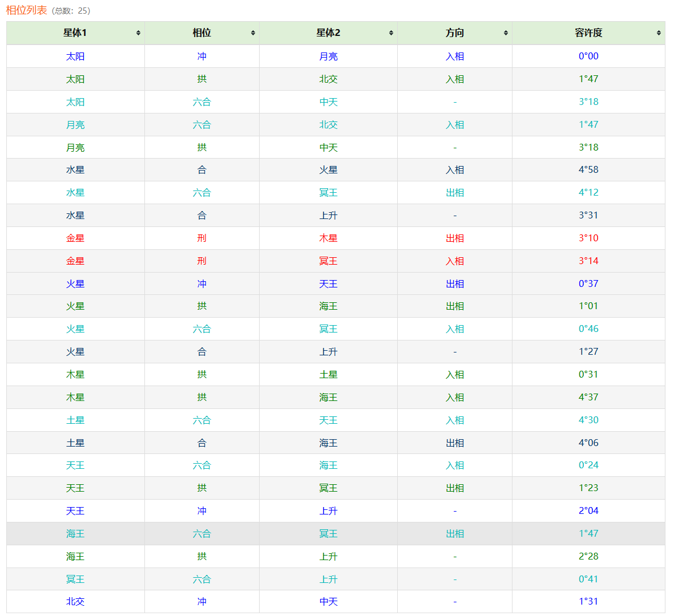This screenshot has width=674, height=616.
Task: Click the 容许度 column header label
Action: coord(588,33)
